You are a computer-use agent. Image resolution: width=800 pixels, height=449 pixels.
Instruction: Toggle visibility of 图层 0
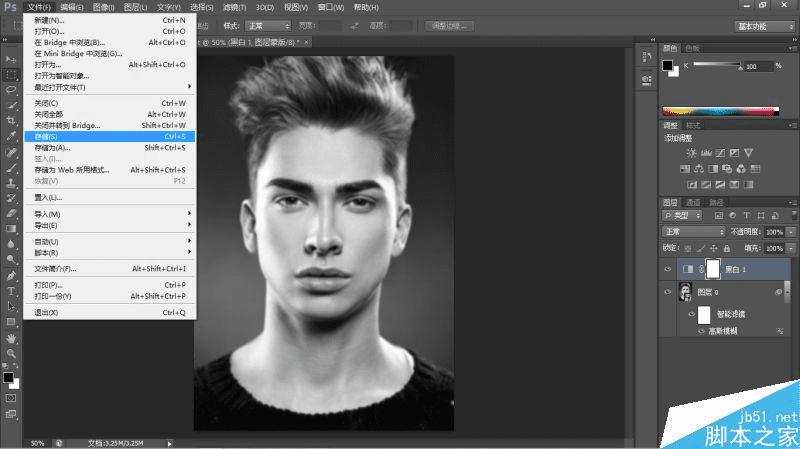pyautogui.click(x=667, y=291)
